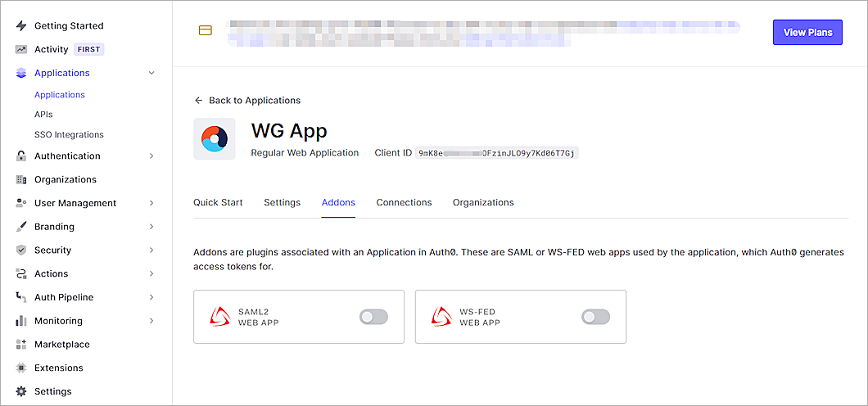
Task: Expand the Auth Pipeline chevron
Action: pos(151,297)
